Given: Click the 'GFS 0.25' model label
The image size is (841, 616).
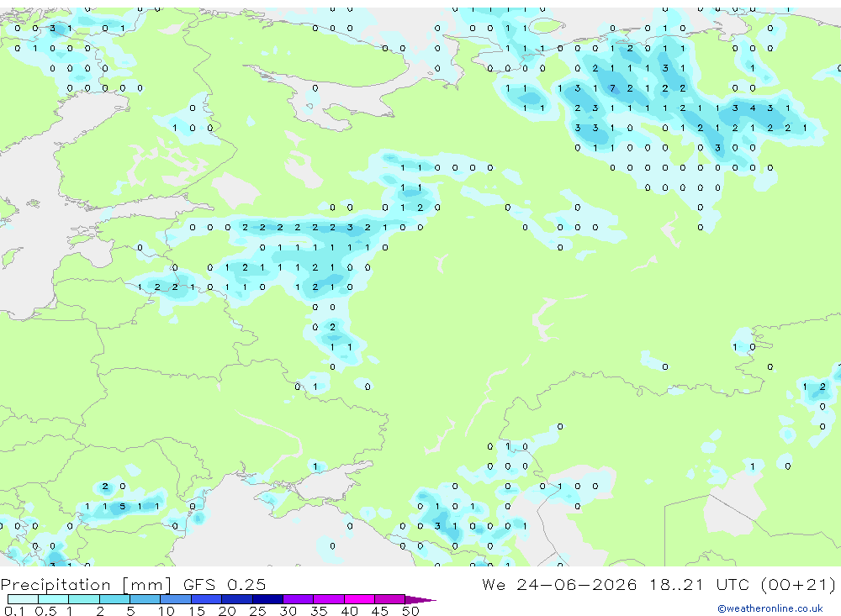Looking at the screenshot, I should point(225,584).
